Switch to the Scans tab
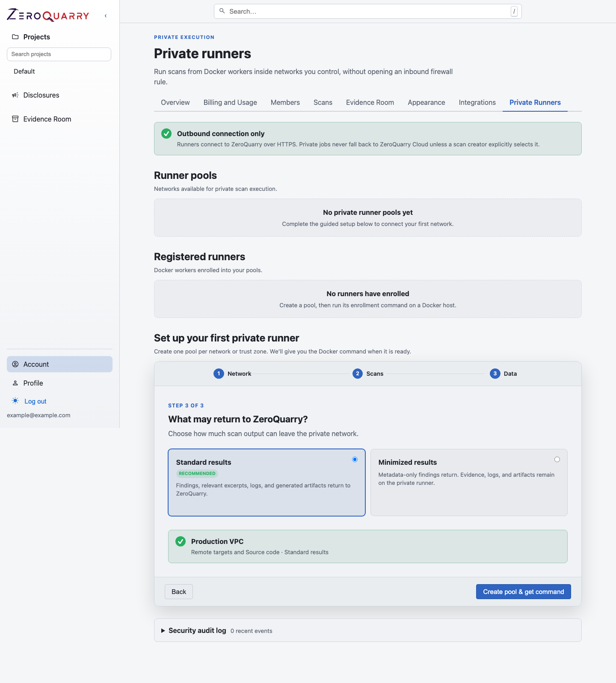The image size is (616, 683). tap(323, 103)
